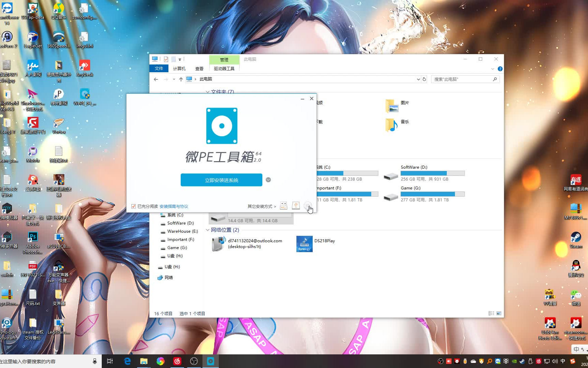Open Adobe Photoshop desktop shortcut
Screen dimensions: 588x368
[x=33, y=243]
